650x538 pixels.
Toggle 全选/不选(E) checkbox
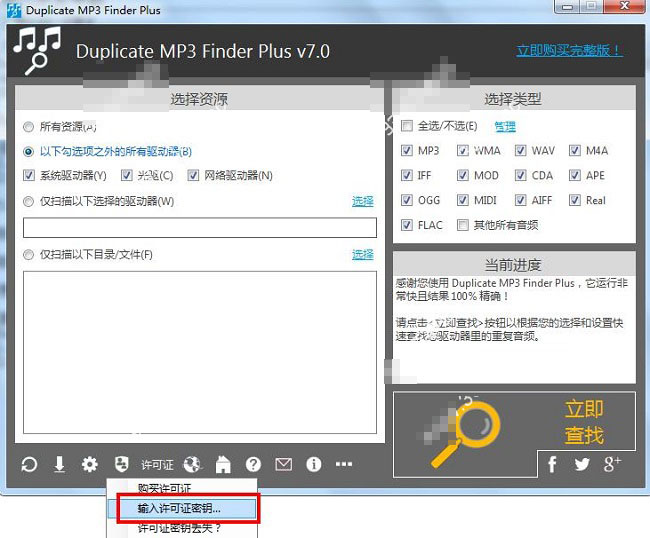click(x=407, y=126)
